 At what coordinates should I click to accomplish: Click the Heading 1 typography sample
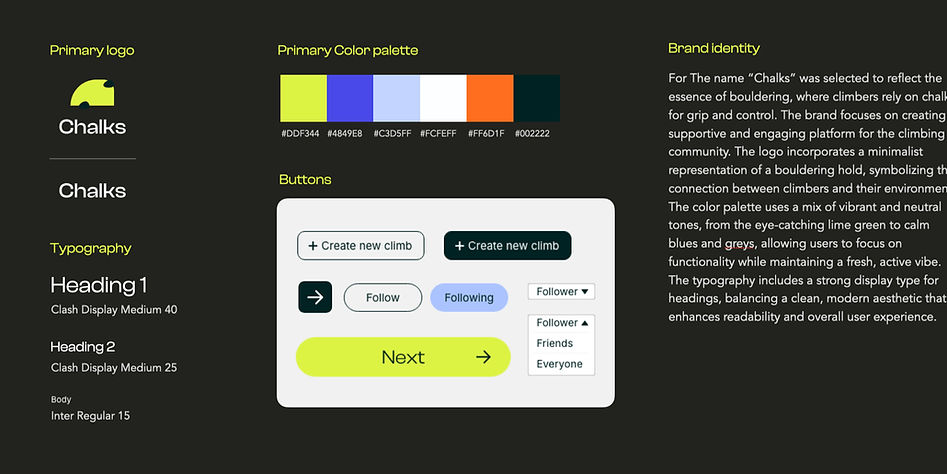pyautogui.click(x=99, y=285)
